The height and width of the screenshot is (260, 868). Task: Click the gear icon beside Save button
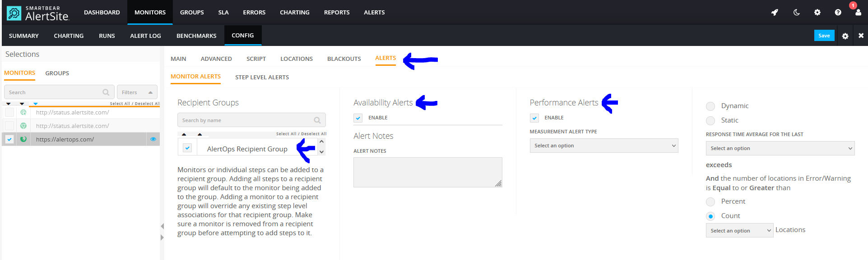pos(845,36)
